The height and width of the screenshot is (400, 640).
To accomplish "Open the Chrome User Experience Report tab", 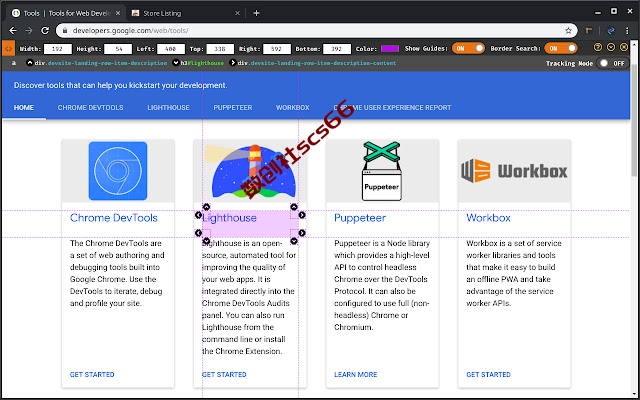I will (x=392, y=108).
